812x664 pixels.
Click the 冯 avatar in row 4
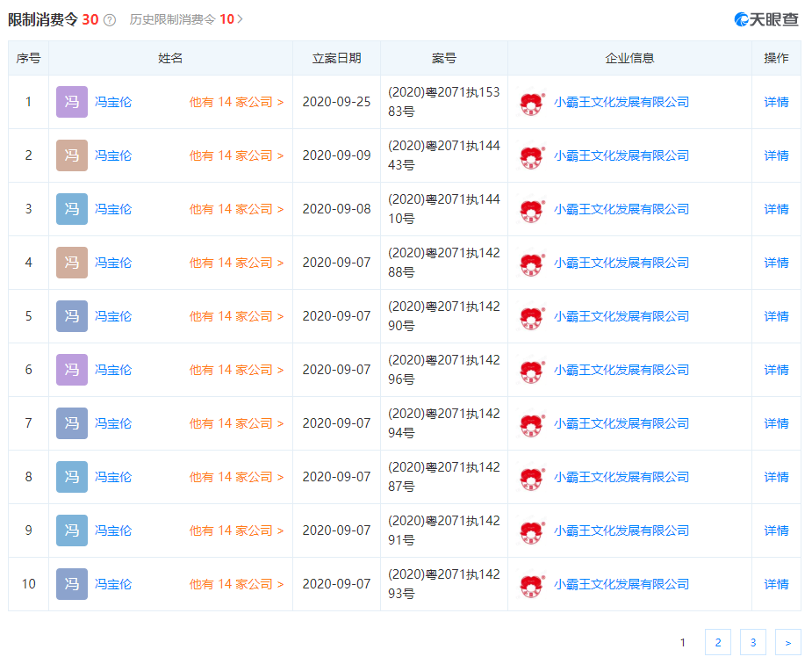(72, 263)
